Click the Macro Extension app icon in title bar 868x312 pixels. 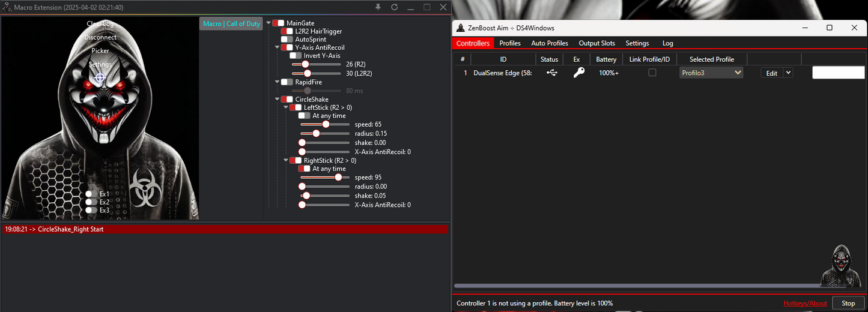[7, 7]
